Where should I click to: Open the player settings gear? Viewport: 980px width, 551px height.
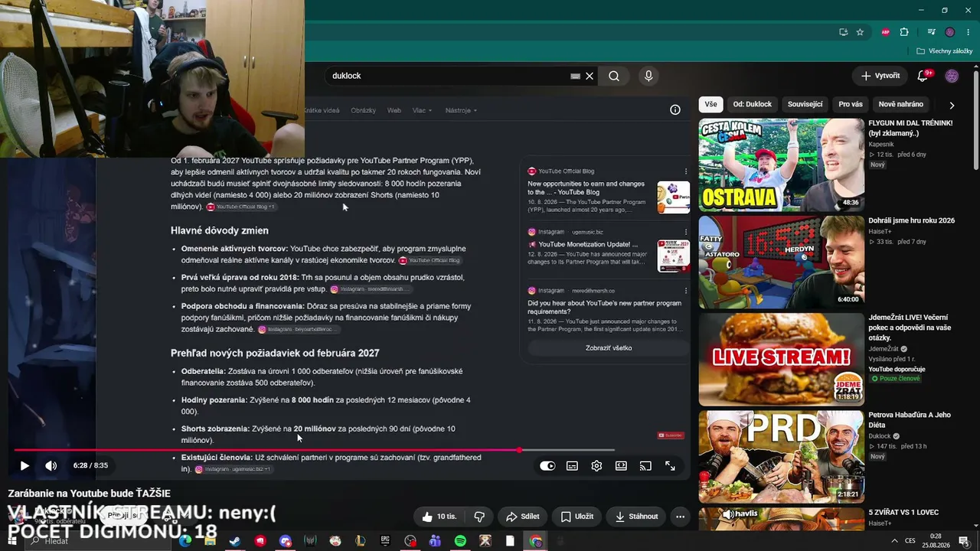[596, 465]
